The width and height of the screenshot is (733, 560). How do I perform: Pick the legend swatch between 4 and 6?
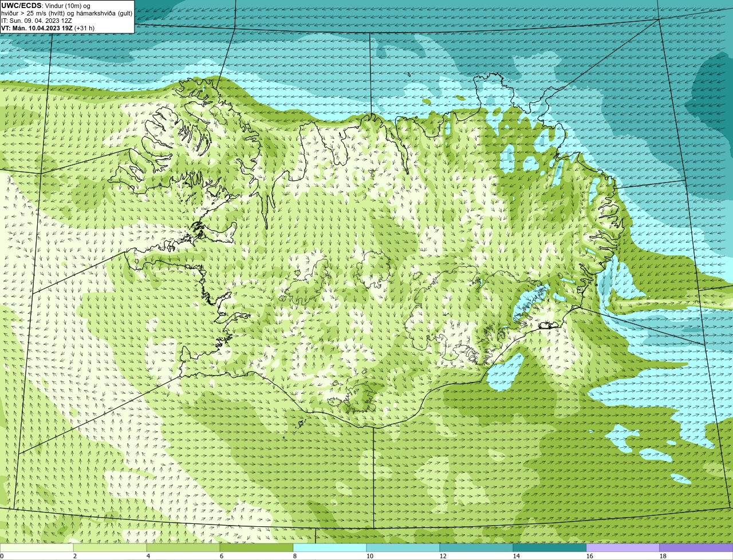(184, 548)
